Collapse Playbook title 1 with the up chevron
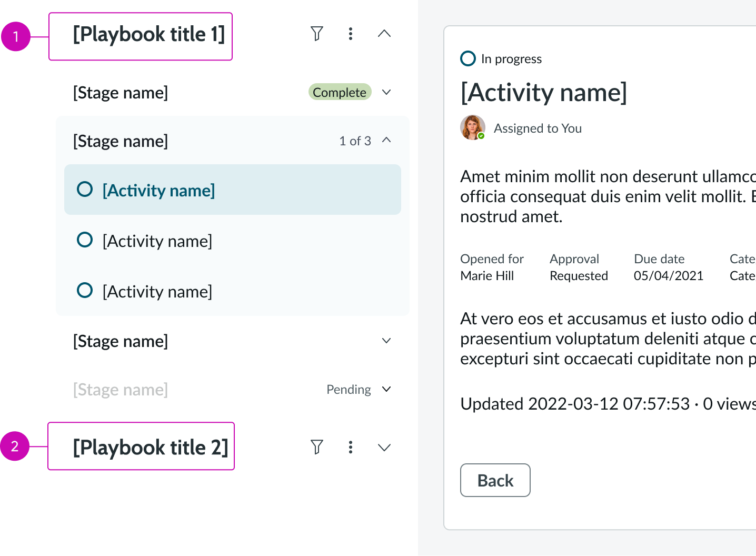The image size is (756, 556). click(x=384, y=34)
